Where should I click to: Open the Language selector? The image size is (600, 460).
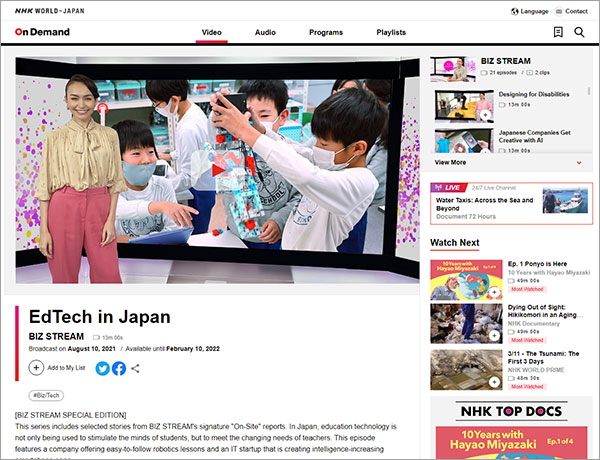[529, 11]
